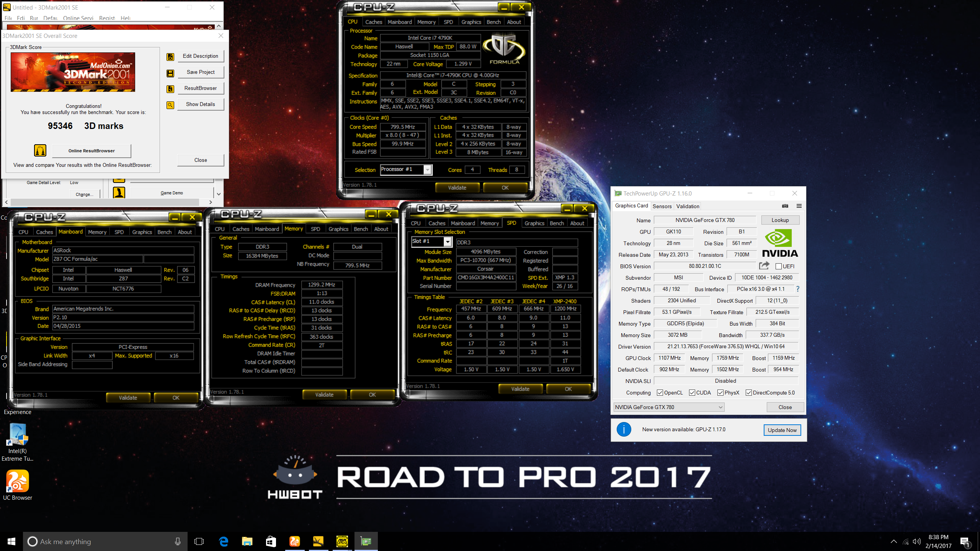The width and height of the screenshot is (980, 551).
Task: Open Task View in taskbar
Action: (x=199, y=541)
